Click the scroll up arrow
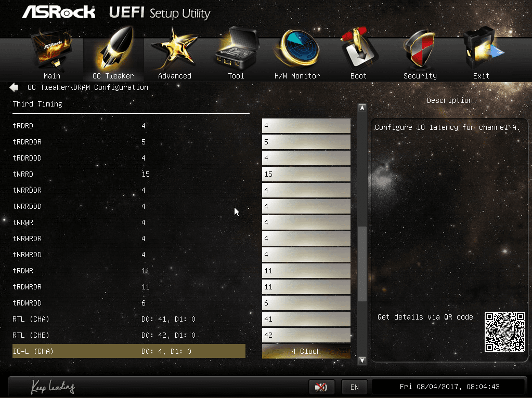The width and height of the screenshot is (532, 398). (362, 108)
